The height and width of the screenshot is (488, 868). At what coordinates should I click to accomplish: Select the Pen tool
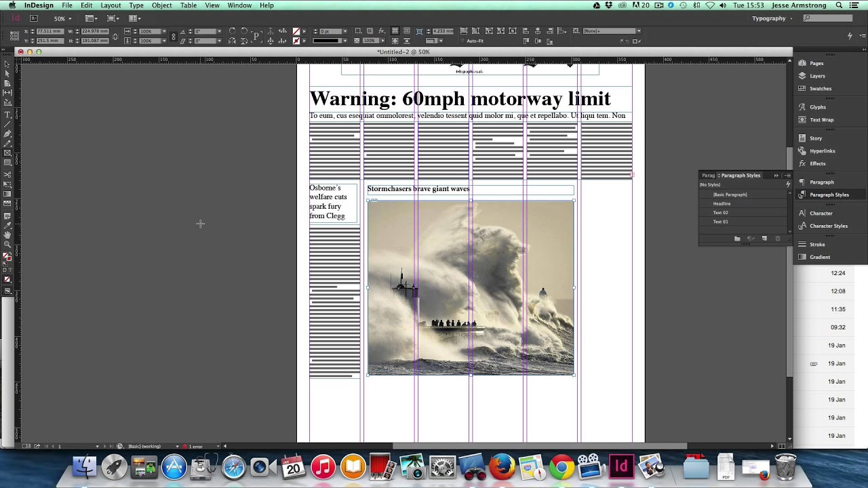point(7,134)
